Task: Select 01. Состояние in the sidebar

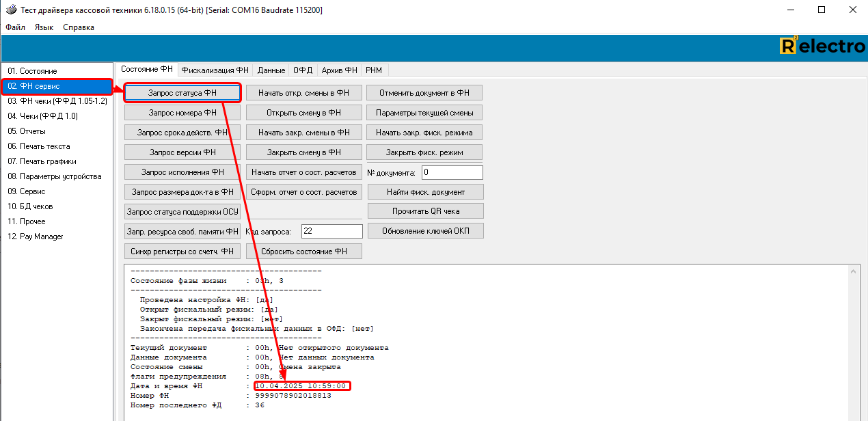Action: (32, 71)
